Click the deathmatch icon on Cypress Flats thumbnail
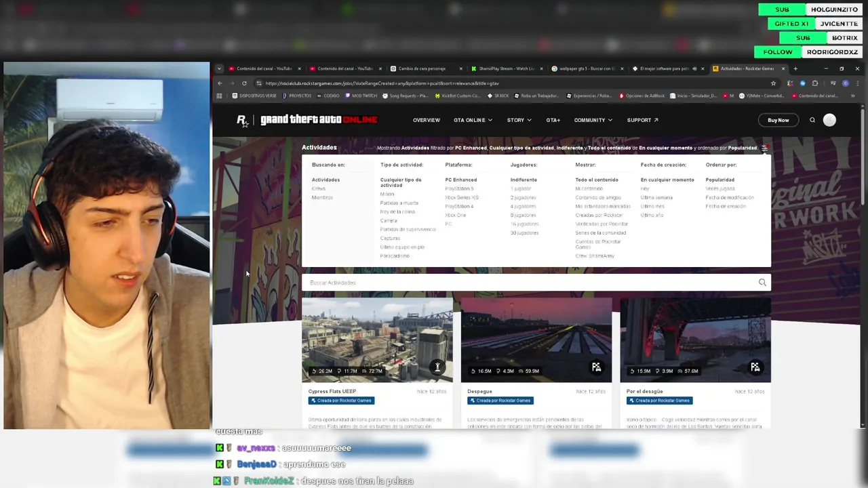Image resolution: width=868 pixels, height=488 pixels. pyautogui.click(x=437, y=367)
